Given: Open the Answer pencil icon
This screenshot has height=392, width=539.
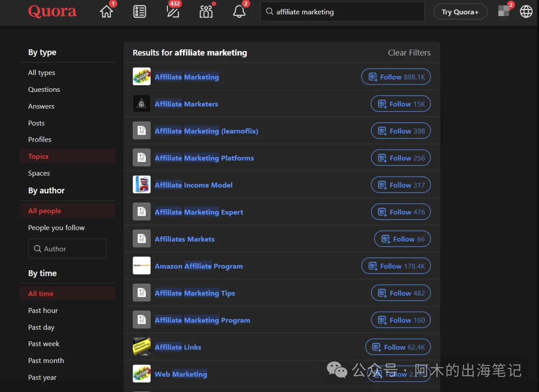Looking at the screenshot, I should [x=173, y=11].
